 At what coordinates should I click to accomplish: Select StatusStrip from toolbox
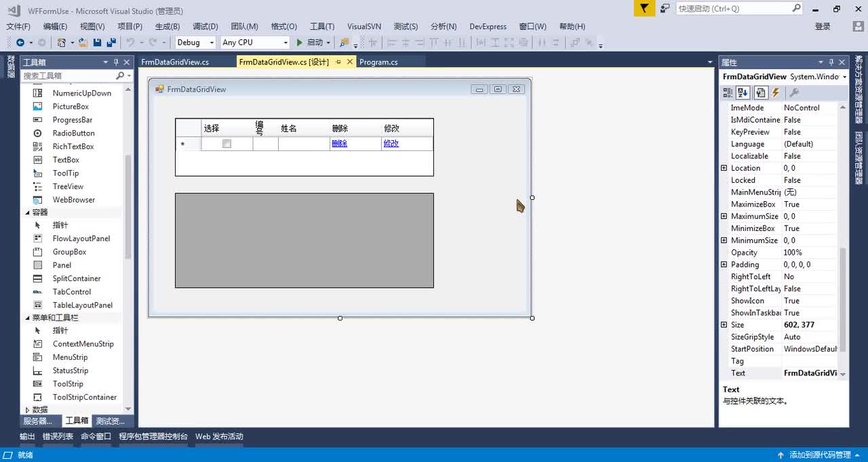coord(71,371)
